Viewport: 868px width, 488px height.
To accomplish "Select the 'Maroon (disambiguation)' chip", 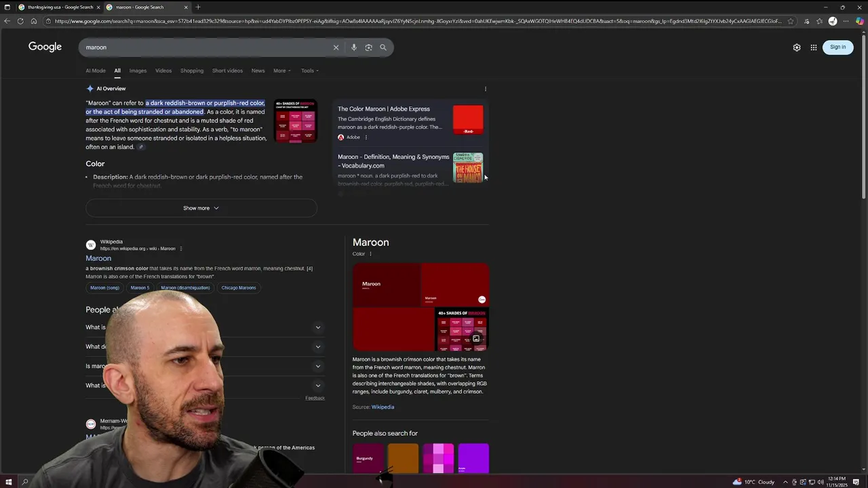I will 185,287.
